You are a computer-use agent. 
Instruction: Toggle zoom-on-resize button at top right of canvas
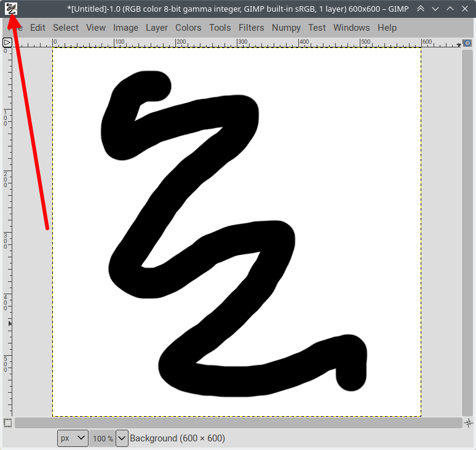(467, 43)
